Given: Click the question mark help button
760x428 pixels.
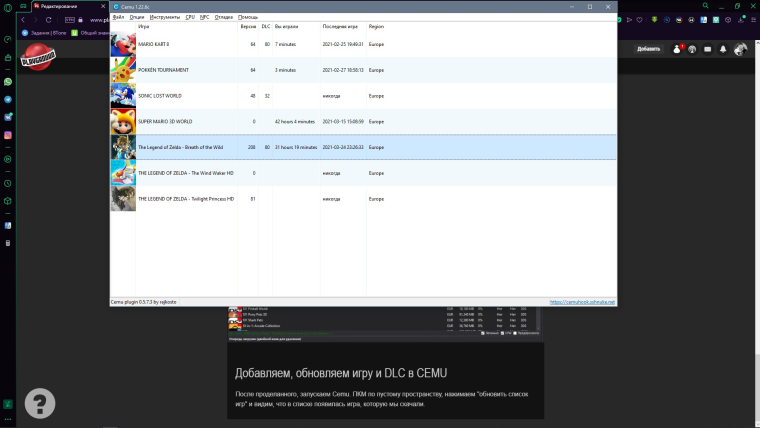Looking at the screenshot, I should tap(40, 403).
